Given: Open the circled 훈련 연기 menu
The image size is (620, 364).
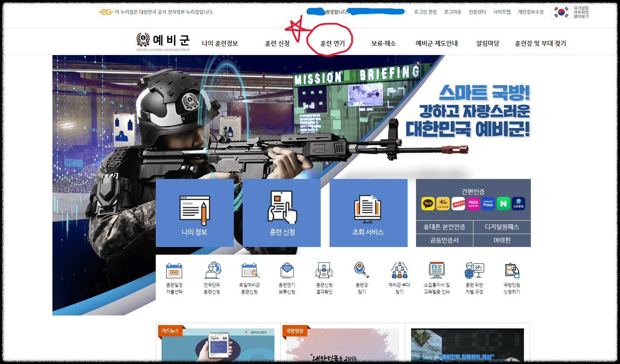Looking at the screenshot, I should (333, 43).
